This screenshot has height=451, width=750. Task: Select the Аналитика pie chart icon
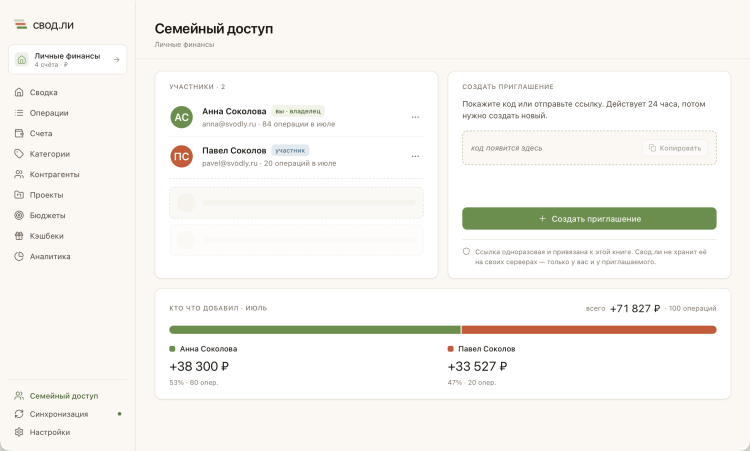[19, 256]
